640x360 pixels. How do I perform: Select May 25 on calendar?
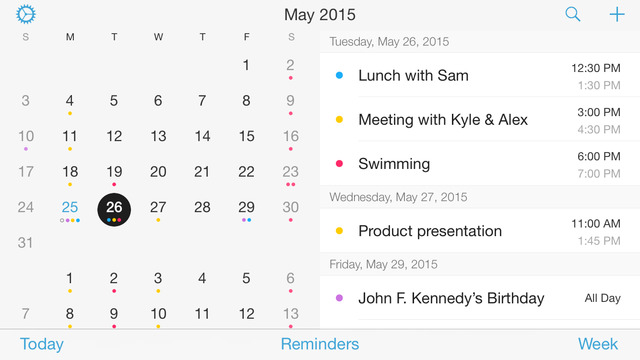click(x=70, y=209)
